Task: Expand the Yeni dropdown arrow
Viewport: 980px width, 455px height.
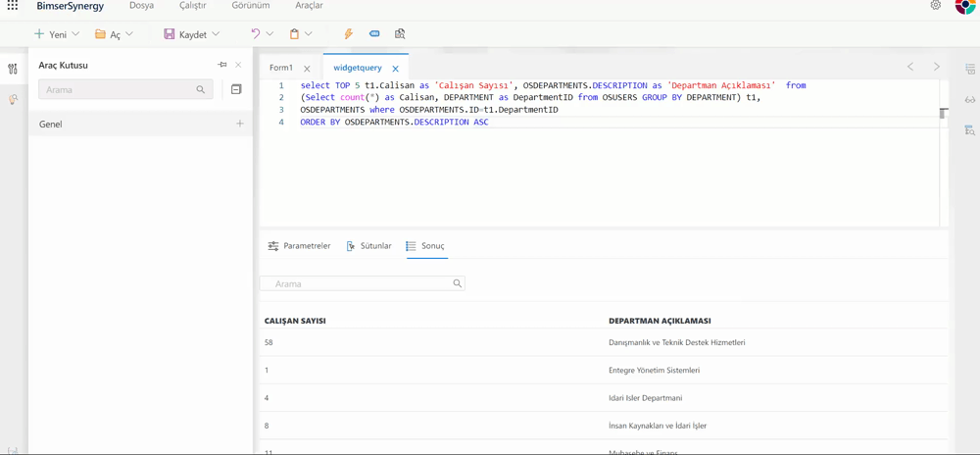Action: (x=75, y=34)
